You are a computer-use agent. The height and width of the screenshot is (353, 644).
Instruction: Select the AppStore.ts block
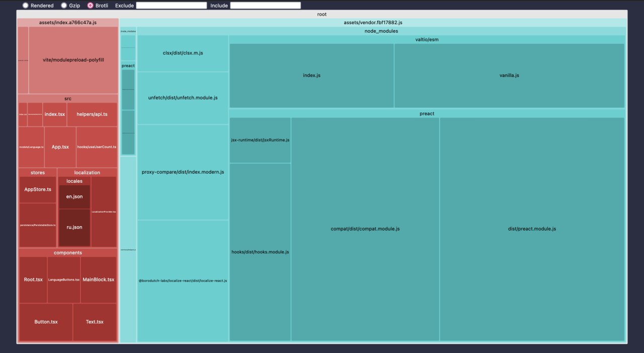(x=38, y=190)
